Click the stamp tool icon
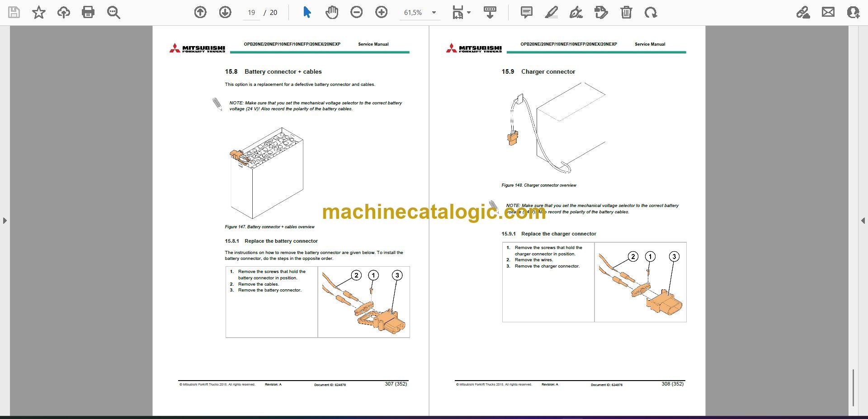The height and width of the screenshot is (419, 868). pyautogui.click(x=601, y=12)
